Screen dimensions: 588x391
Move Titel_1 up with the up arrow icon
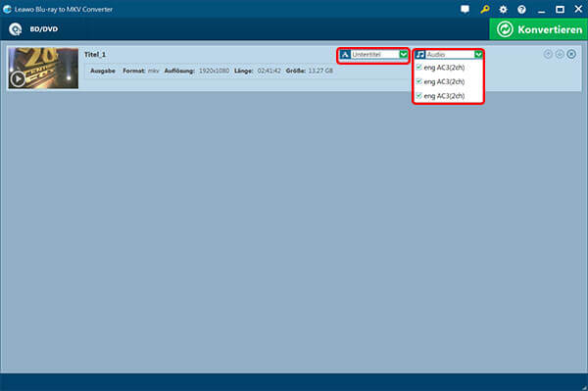[x=548, y=54]
